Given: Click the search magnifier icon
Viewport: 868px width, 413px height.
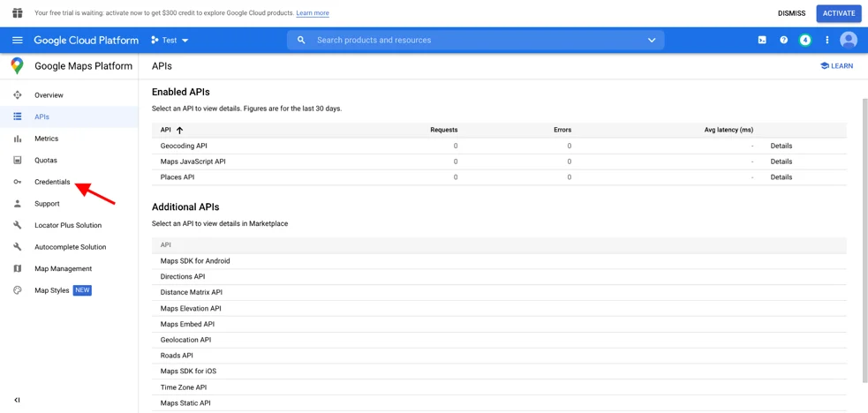Looking at the screenshot, I should (x=301, y=41).
